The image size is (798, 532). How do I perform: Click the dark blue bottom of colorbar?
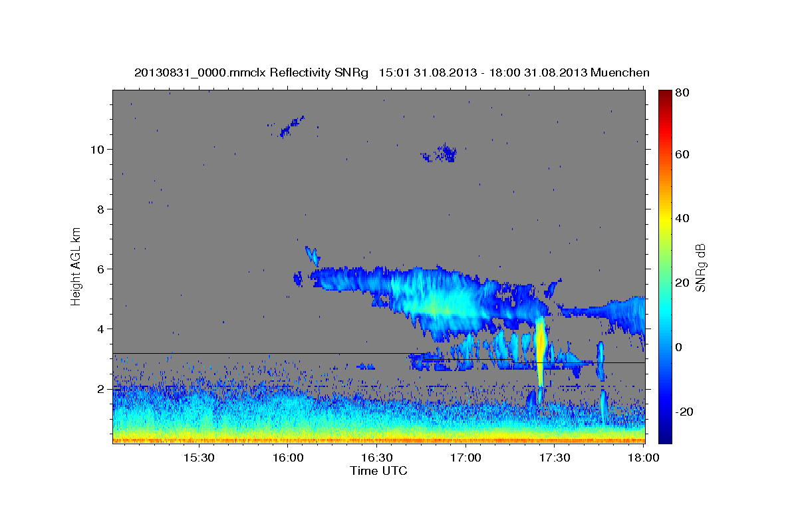click(x=665, y=438)
